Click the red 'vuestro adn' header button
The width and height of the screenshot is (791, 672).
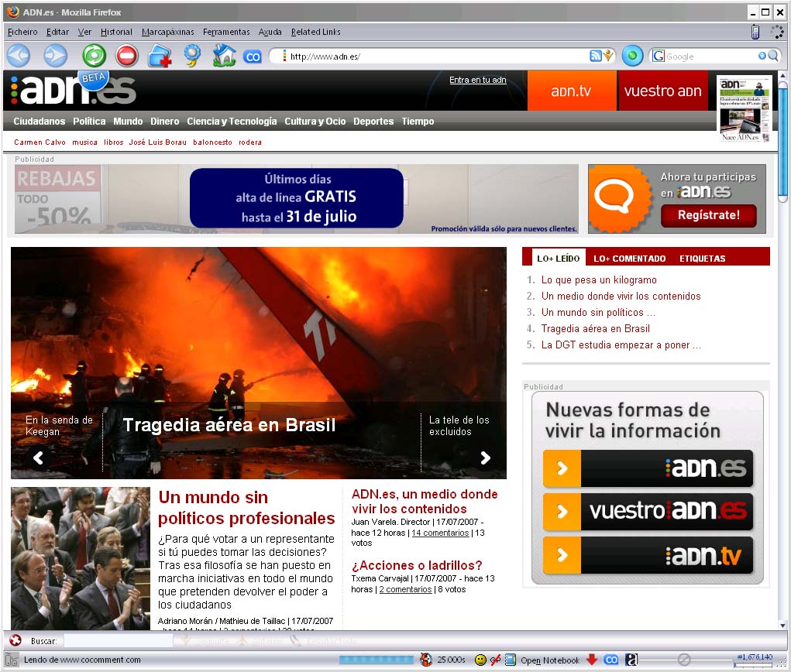tap(663, 91)
